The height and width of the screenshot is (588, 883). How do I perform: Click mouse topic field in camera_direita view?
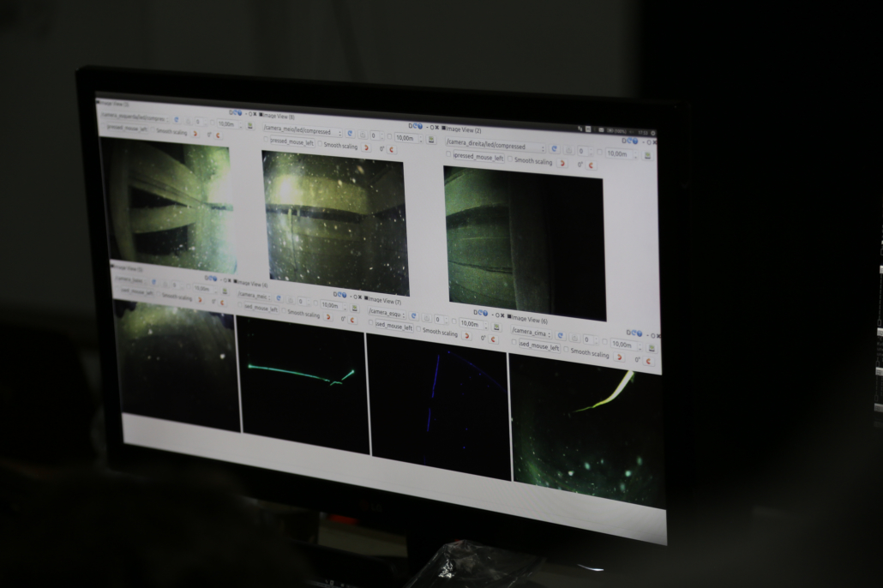478,158
